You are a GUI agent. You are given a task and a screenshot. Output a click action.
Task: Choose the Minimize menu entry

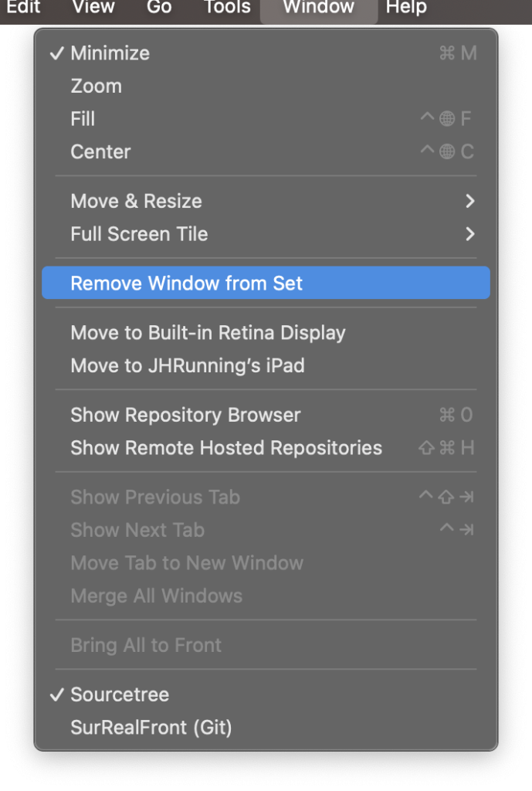point(266,53)
